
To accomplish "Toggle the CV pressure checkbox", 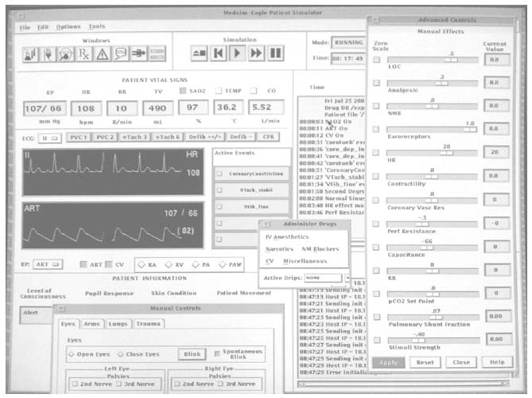I will (x=109, y=264).
